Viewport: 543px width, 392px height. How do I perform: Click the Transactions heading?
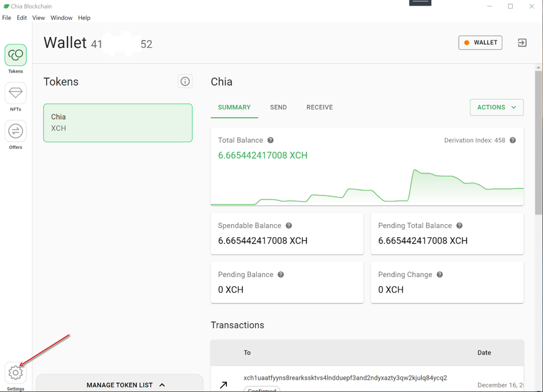pyautogui.click(x=237, y=325)
